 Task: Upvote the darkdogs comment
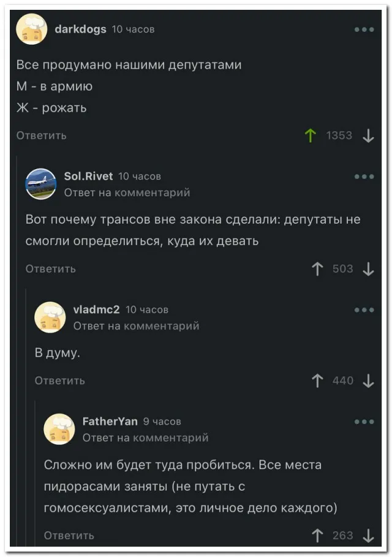click(x=310, y=136)
